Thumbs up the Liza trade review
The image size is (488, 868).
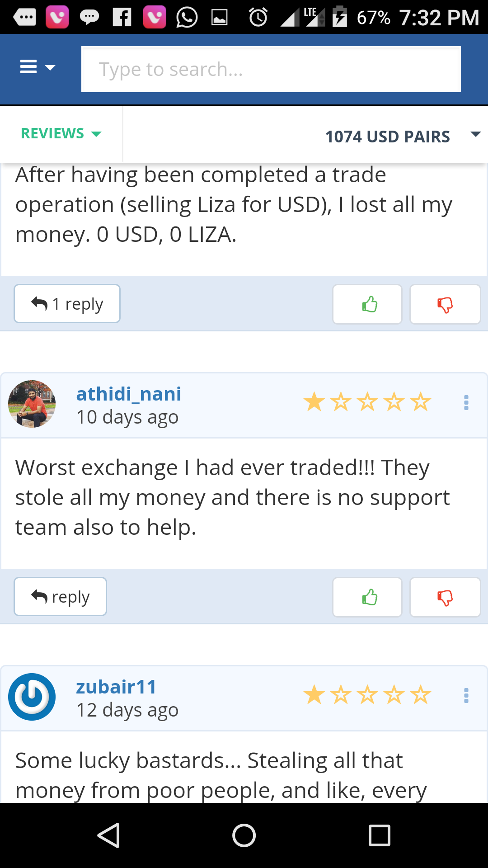click(x=367, y=304)
